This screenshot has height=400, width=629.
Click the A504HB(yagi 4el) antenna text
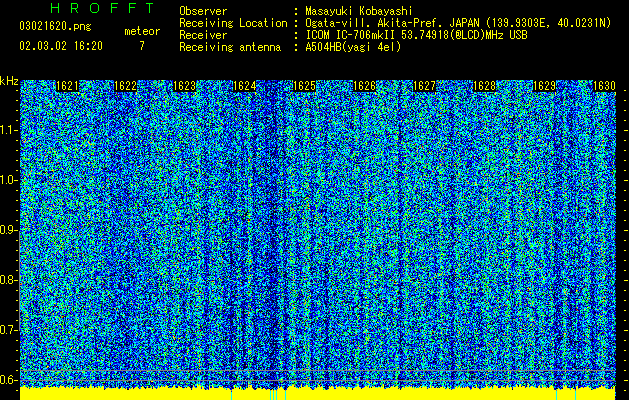[x=353, y=47]
